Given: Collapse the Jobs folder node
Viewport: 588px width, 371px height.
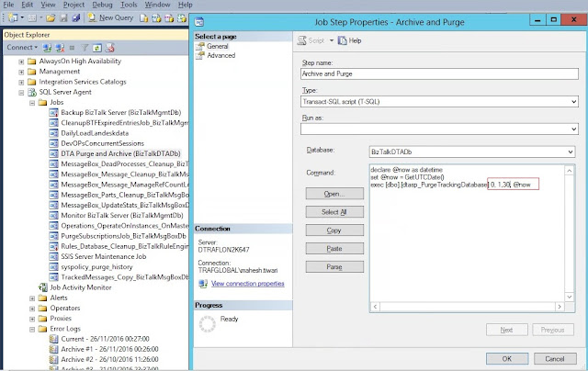Looking at the screenshot, I should [x=32, y=103].
